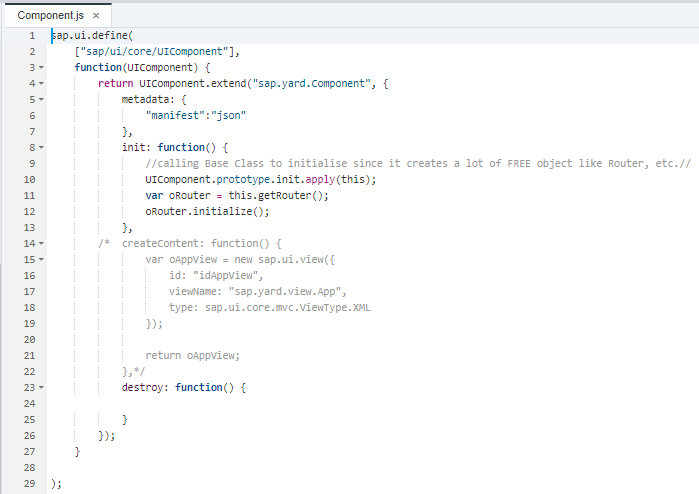Collapse the fold arrow at line 15

(41, 260)
